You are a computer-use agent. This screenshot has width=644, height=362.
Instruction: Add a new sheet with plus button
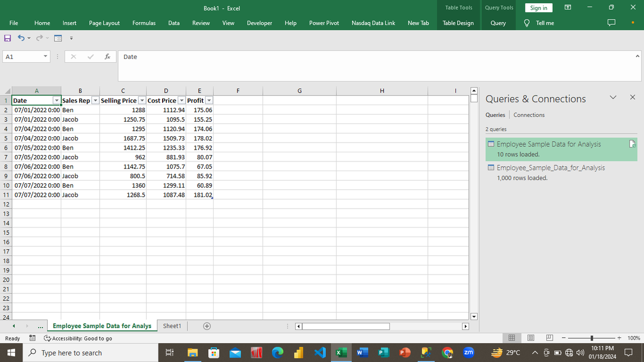click(207, 326)
